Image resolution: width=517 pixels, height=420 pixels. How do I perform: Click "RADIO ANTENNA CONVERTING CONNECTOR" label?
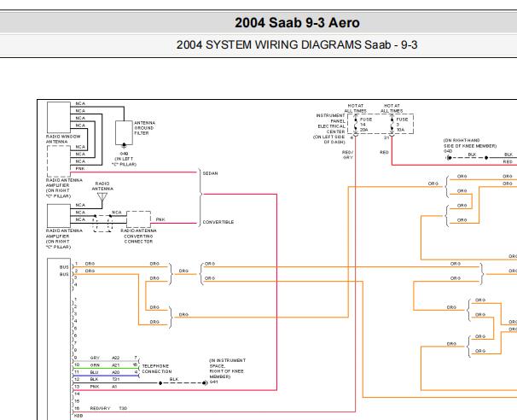pyautogui.click(x=138, y=236)
